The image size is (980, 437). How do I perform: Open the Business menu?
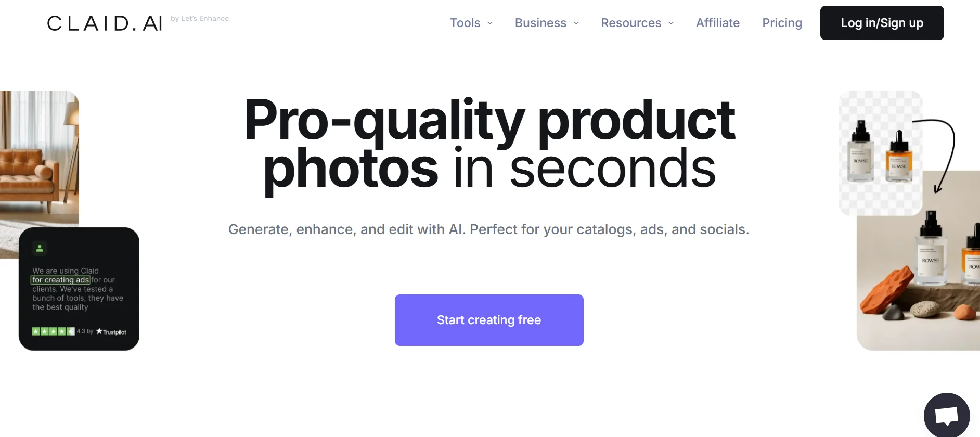click(x=540, y=23)
